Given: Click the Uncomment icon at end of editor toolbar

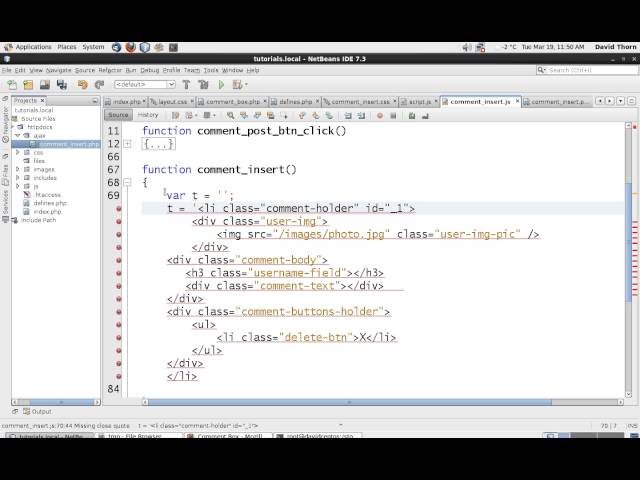Looking at the screenshot, I should pos(425,116).
